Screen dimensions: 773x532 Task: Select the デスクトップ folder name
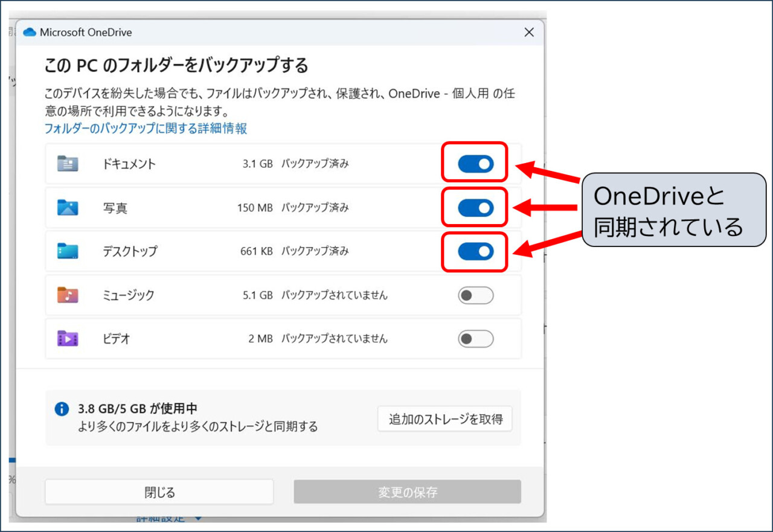pos(129,251)
